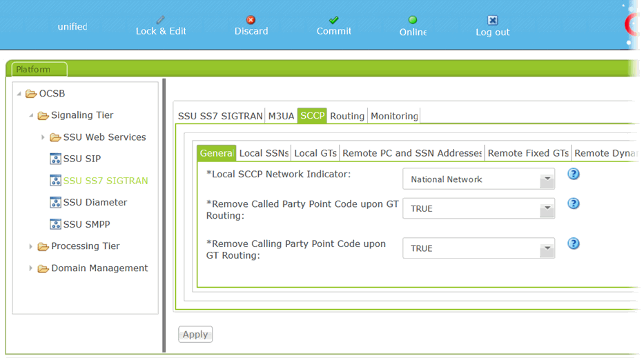The height and width of the screenshot is (358, 644).
Task: Switch to the M3UA tab
Action: (281, 116)
